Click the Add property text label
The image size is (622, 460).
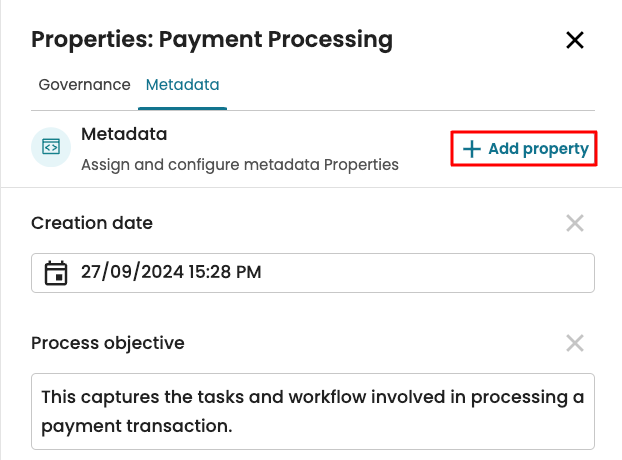tap(538, 149)
